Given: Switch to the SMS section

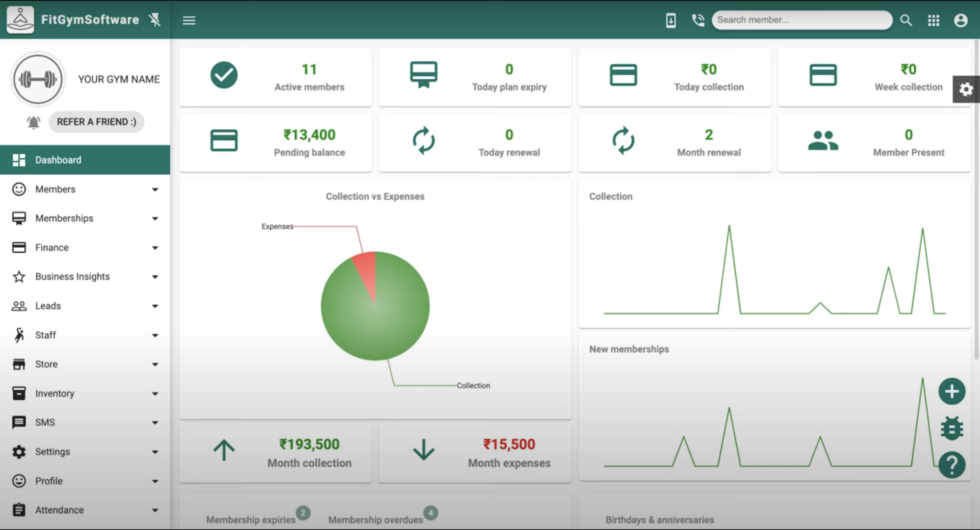Looking at the screenshot, I should [x=44, y=422].
